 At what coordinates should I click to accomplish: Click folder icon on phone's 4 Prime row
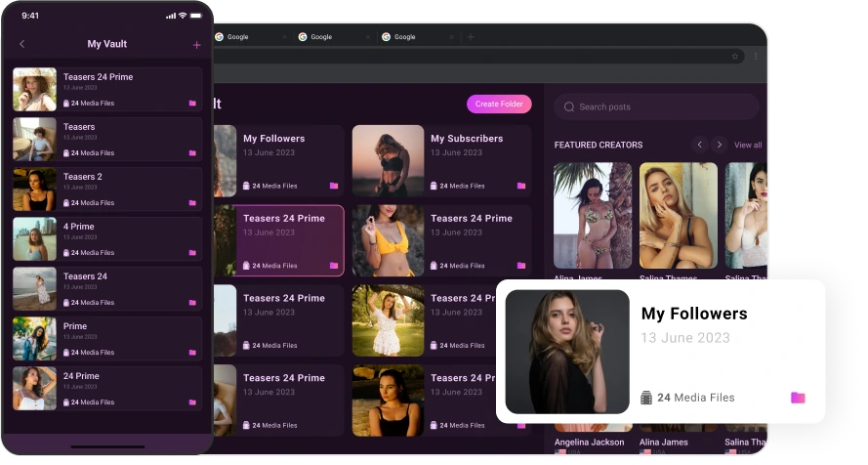pyautogui.click(x=192, y=252)
